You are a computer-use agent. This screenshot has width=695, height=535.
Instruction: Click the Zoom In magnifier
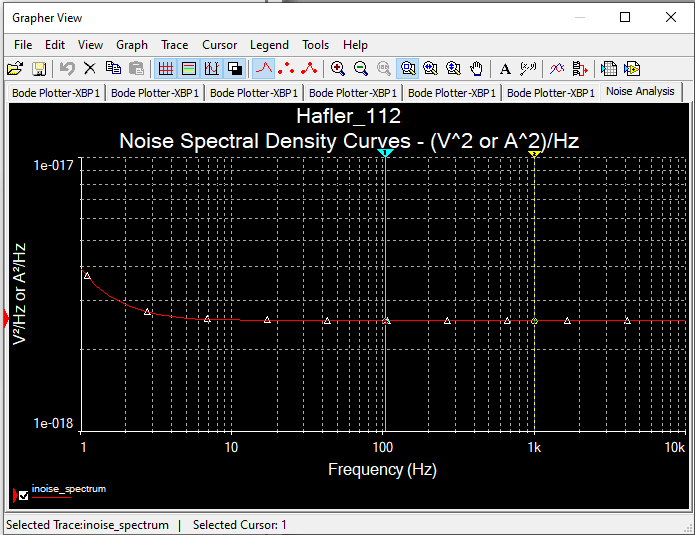coord(338,69)
